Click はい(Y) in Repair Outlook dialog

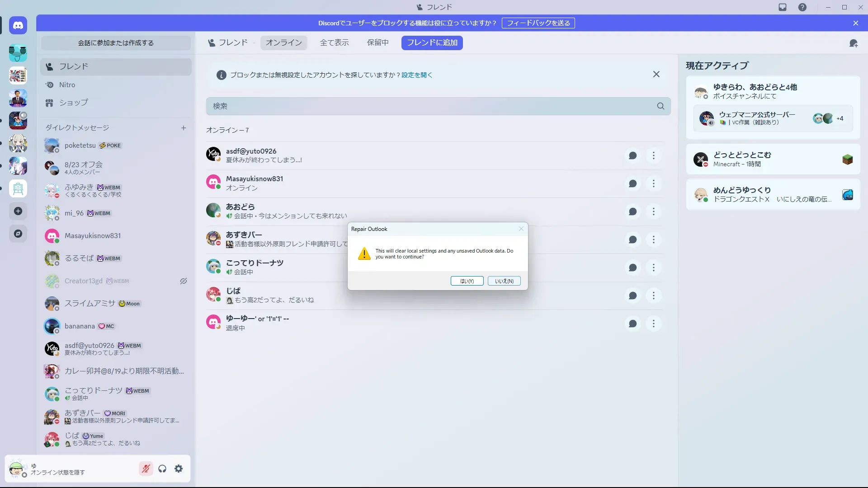467,281
